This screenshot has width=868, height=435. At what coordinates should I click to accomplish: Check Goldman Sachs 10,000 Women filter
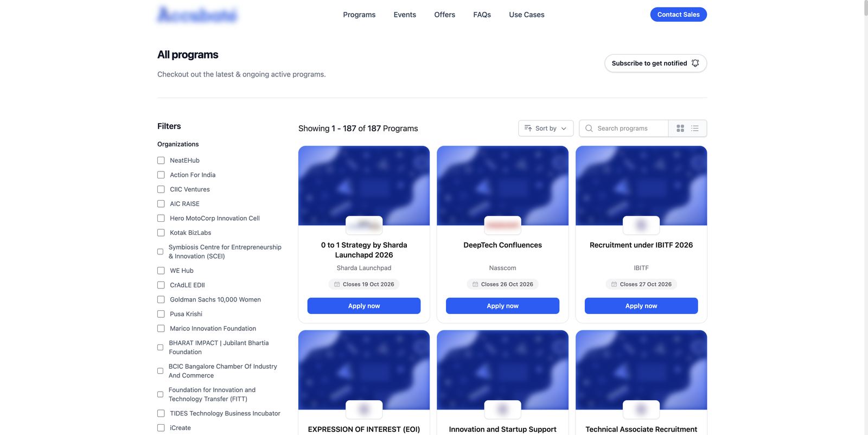point(161,299)
